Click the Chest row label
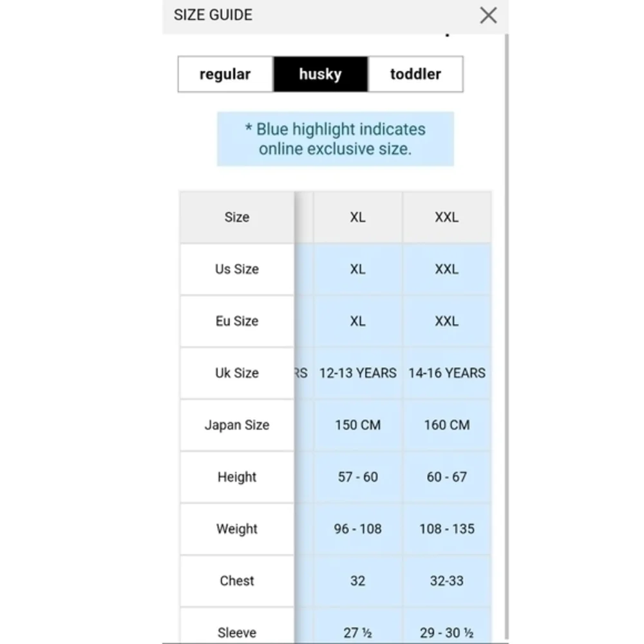The image size is (644, 644). (237, 581)
